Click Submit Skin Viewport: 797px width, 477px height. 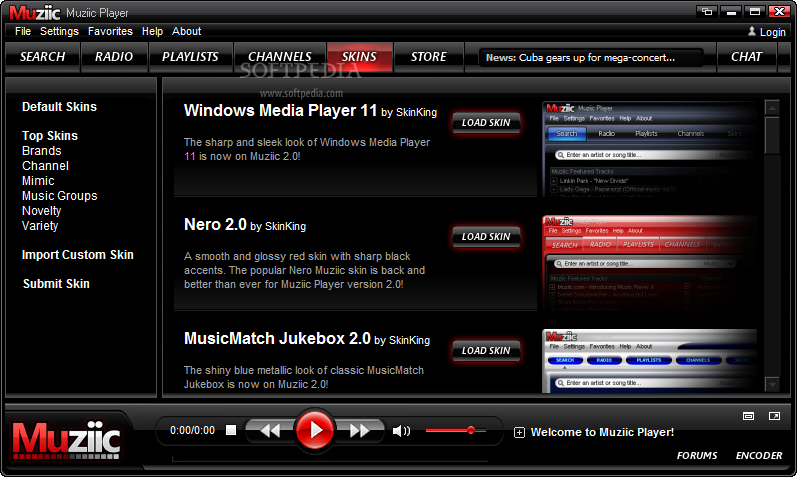click(x=56, y=284)
